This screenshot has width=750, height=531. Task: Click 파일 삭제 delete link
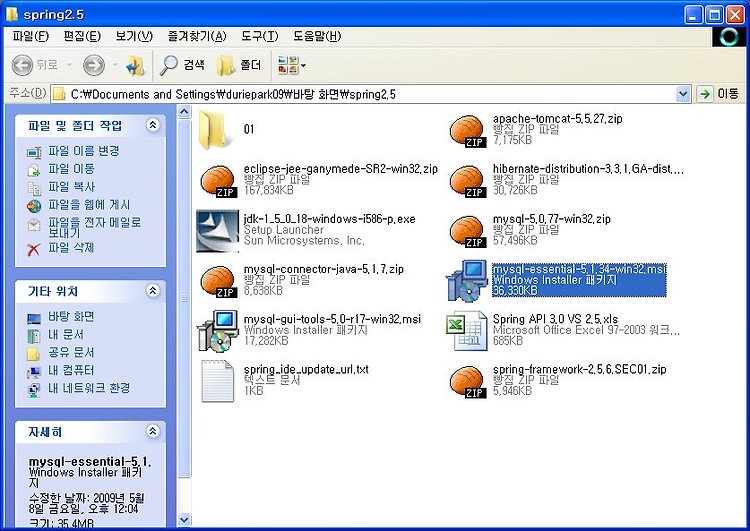pos(71,248)
